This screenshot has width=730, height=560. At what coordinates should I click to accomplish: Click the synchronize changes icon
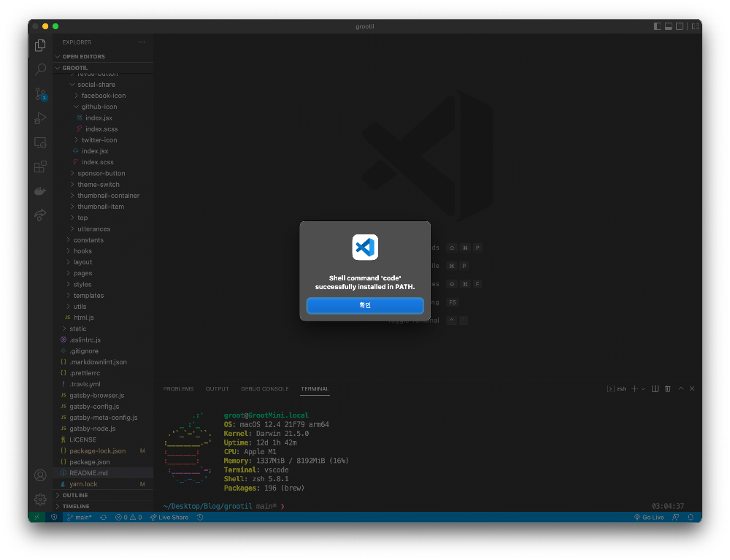point(104,517)
